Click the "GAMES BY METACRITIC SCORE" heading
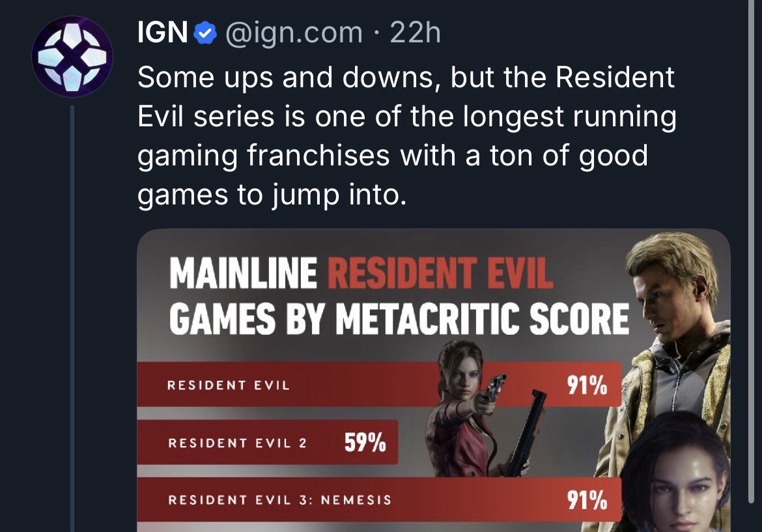Screen dimensions: 762x532 pyautogui.click(x=399, y=318)
